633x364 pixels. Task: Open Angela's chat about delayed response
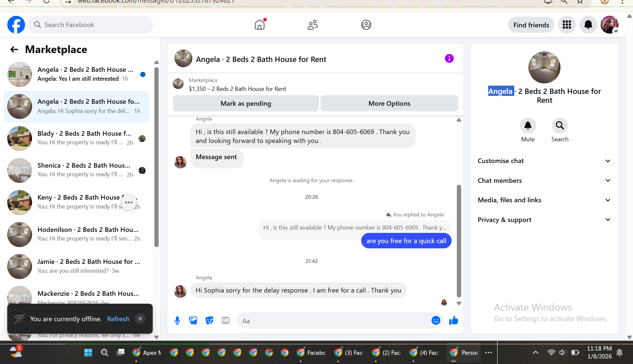[x=77, y=106]
